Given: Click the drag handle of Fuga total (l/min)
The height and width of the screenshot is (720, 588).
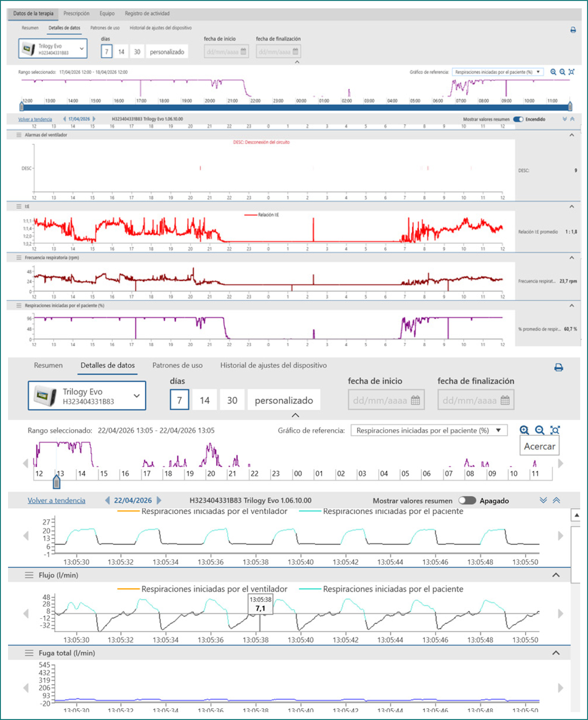Looking at the screenshot, I should [29, 653].
